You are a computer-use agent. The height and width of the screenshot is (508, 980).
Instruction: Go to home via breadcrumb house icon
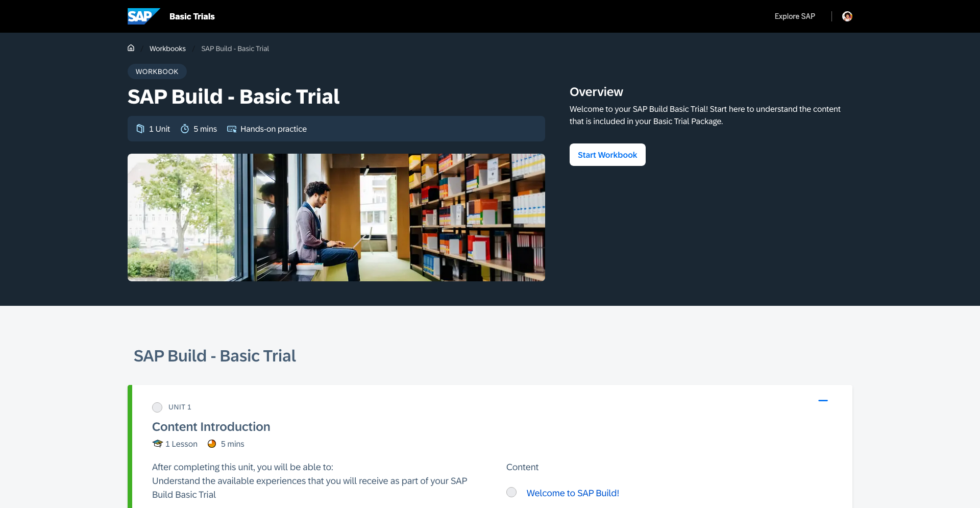point(131,48)
